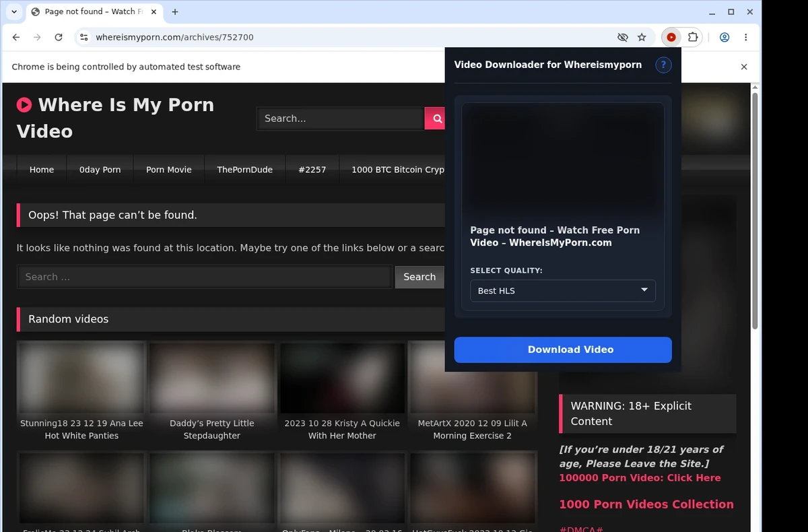Image resolution: width=808 pixels, height=532 pixels.
Task: Focus the header 'Search...' field
Action: 341,119
